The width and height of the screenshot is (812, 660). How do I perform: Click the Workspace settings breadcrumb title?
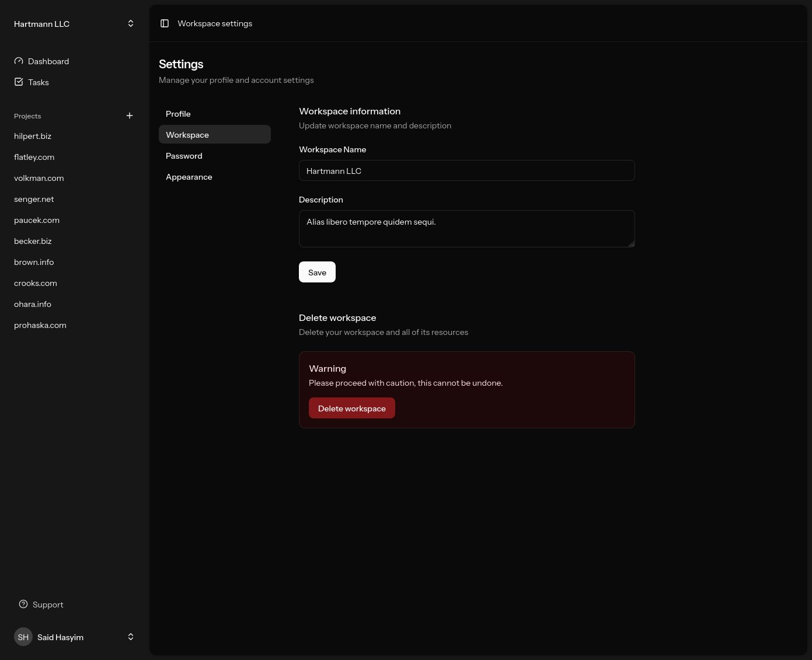[x=215, y=23]
